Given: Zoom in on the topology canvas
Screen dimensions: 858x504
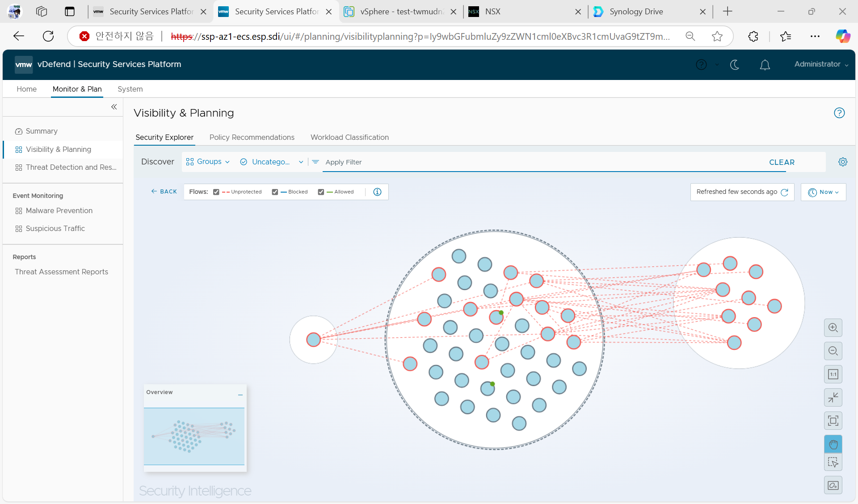Looking at the screenshot, I should [x=833, y=328].
